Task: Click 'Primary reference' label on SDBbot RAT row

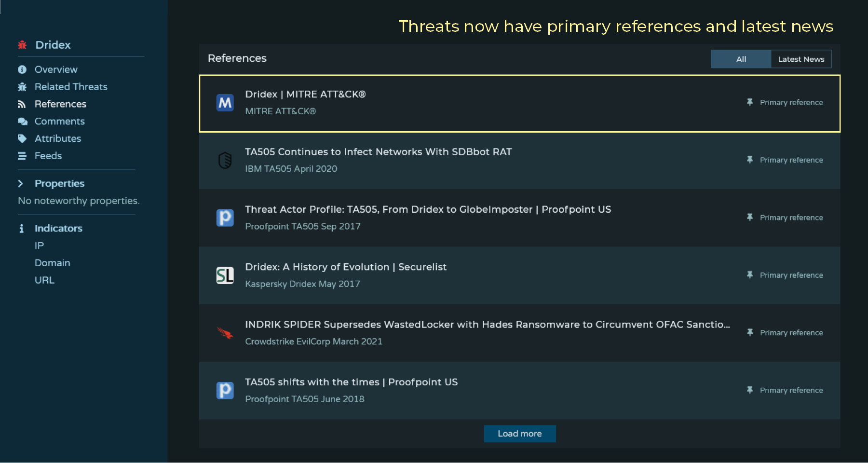Action: [x=791, y=160]
